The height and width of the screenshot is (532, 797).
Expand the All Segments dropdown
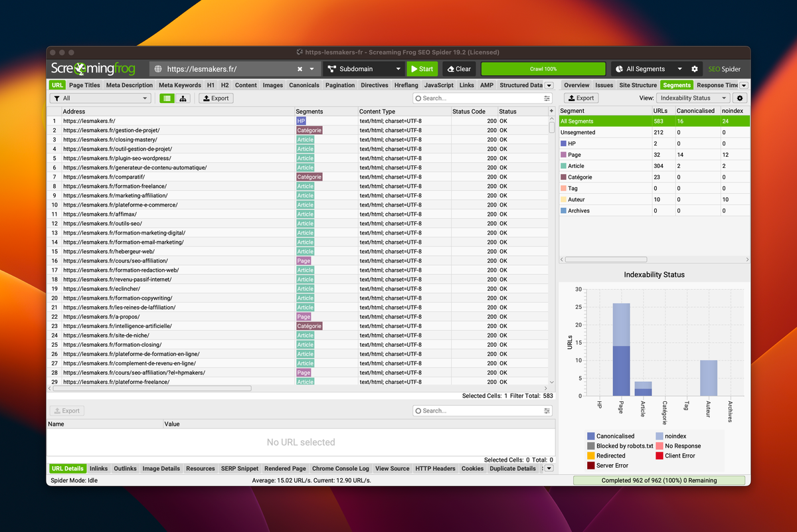(649, 69)
